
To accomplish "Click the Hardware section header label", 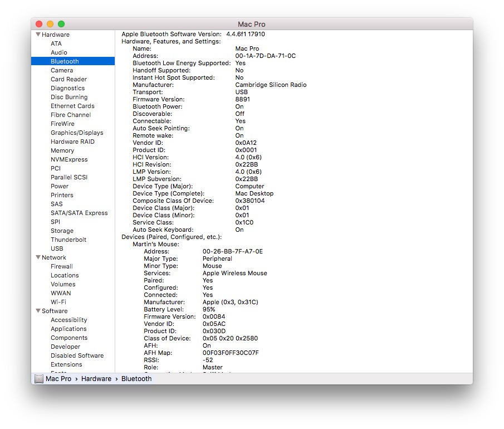I will pyautogui.click(x=56, y=35).
